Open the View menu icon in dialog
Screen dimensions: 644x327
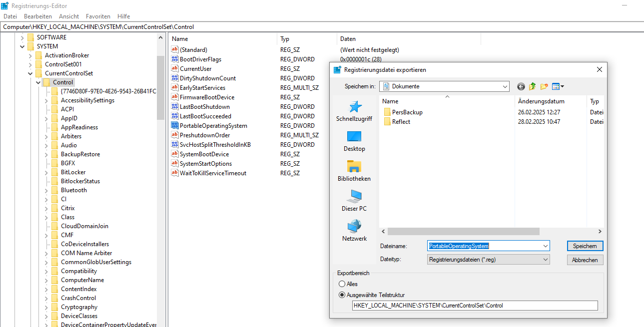tap(558, 86)
